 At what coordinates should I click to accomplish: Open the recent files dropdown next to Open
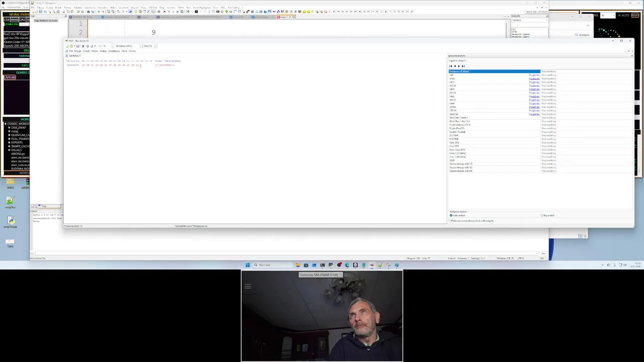coord(74,46)
